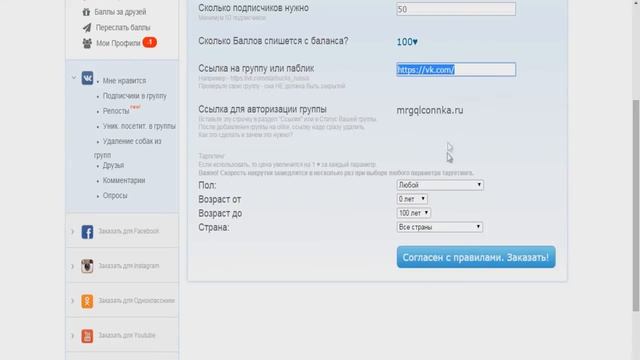640x360 pixels.
Task: Open Переслать баллы link
Action: pos(123,28)
